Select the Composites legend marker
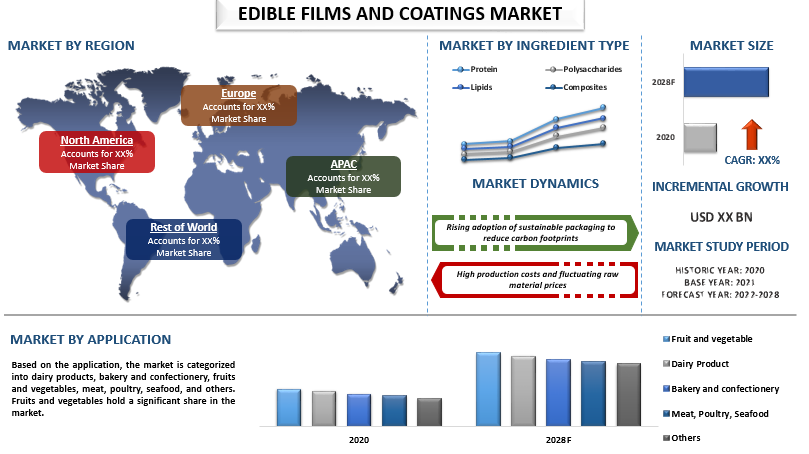809x454 pixels. tap(553, 87)
